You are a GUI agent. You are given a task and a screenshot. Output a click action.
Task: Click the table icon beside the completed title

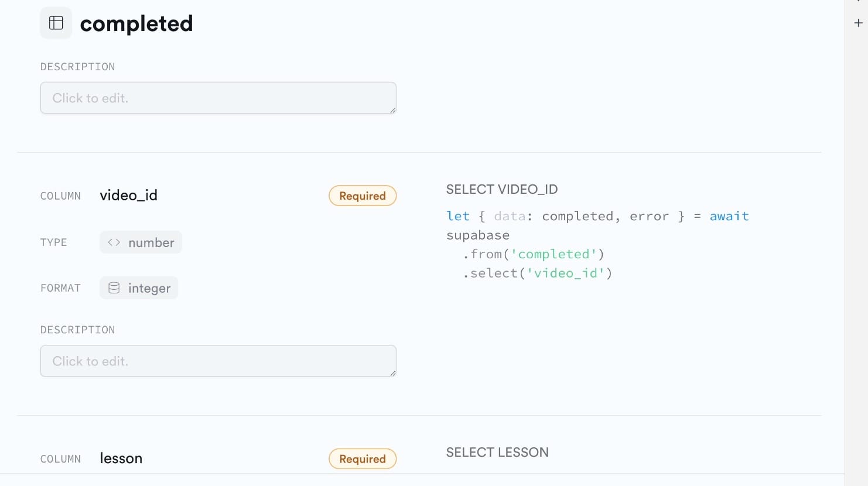[x=56, y=23]
